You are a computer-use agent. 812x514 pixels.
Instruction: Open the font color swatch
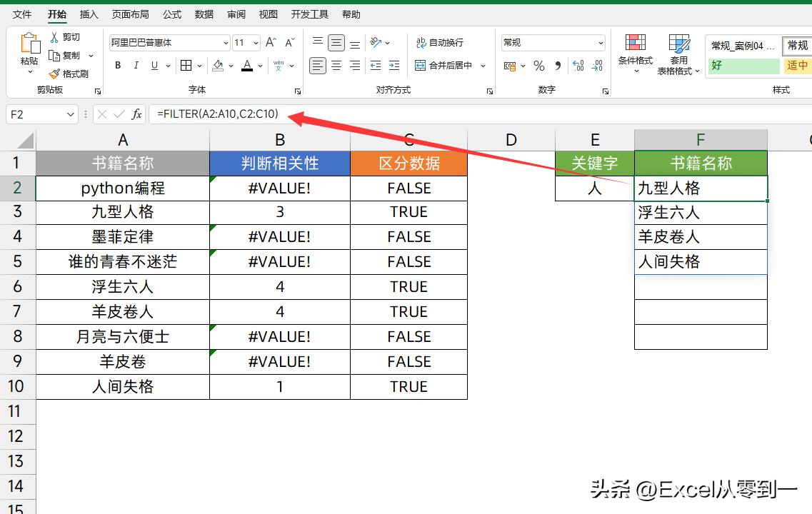tap(248, 65)
